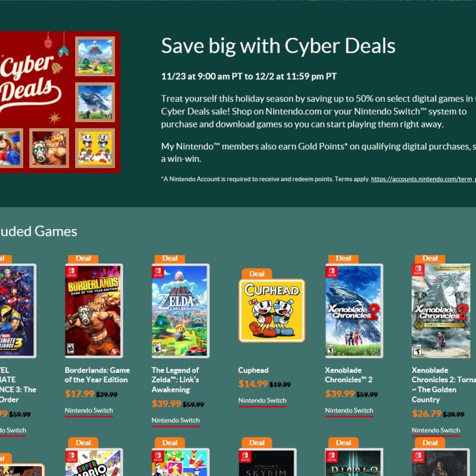Click the Cyber Deals promotional banner image
Image resolution: width=476 pixels, height=476 pixels.
(x=59, y=102)
